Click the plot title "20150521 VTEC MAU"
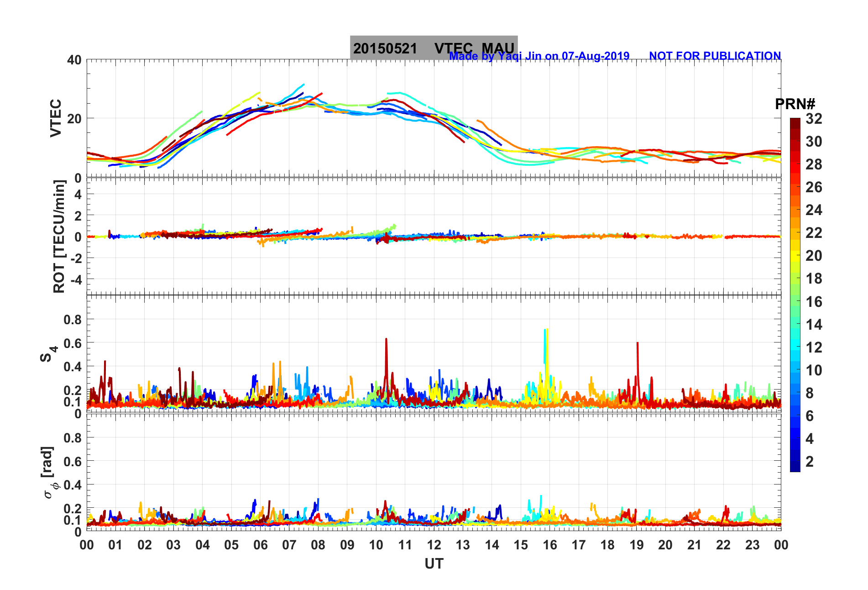The image size is (868, 590). [x=434, y=48]
